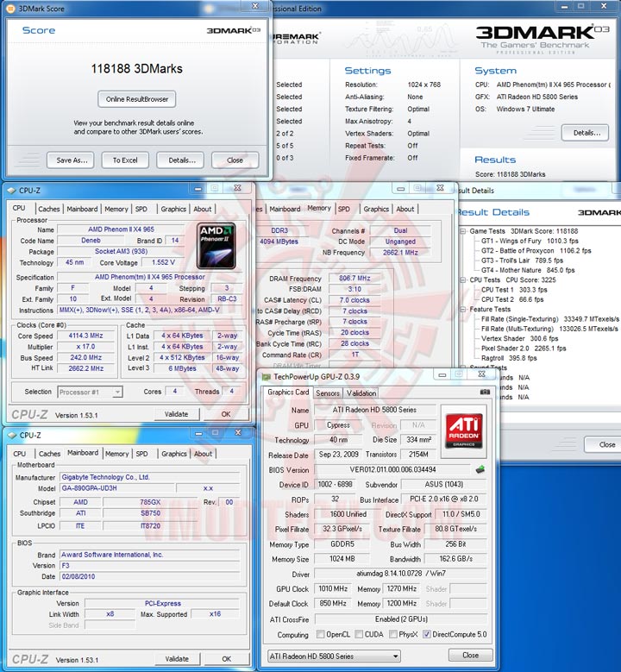Click the GPU-Z camera screenshot icon
621x672 pixels.
coord(485,392)
